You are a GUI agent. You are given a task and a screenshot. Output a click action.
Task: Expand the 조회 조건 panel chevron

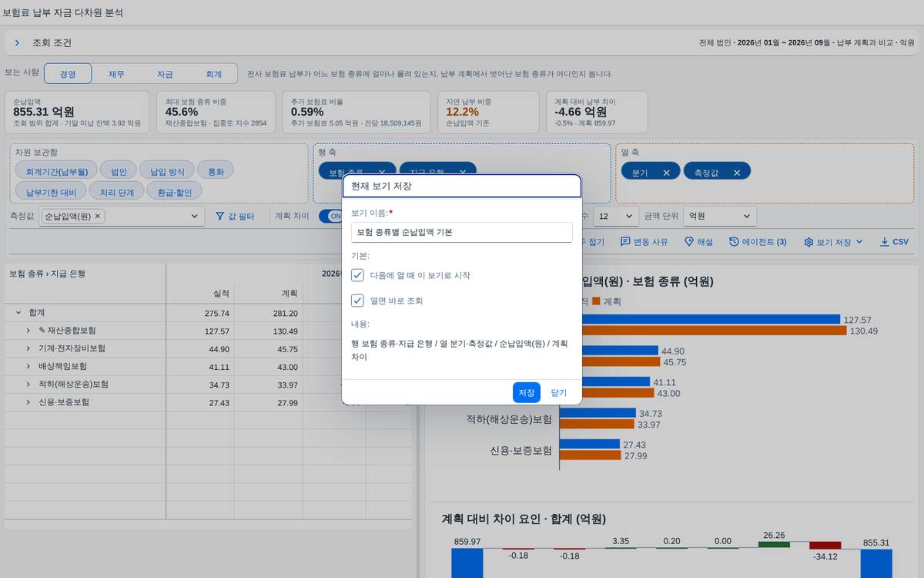coord(17,43)
